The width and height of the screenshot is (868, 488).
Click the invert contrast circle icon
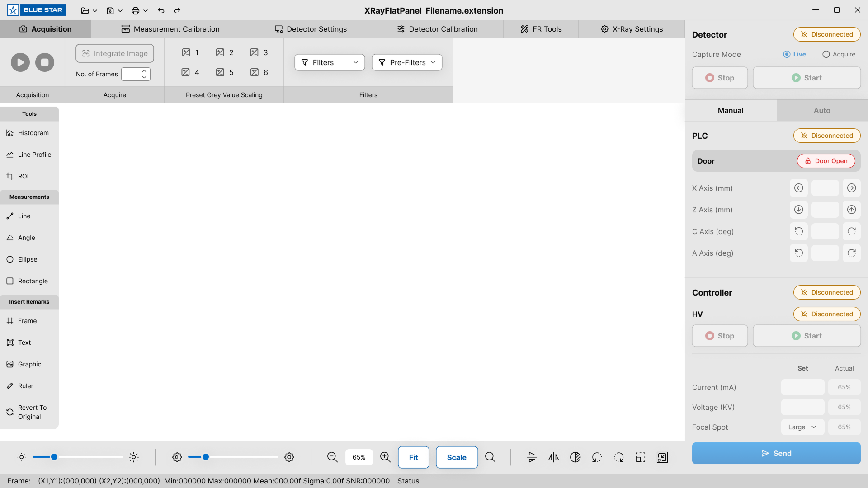coord(575,457)
